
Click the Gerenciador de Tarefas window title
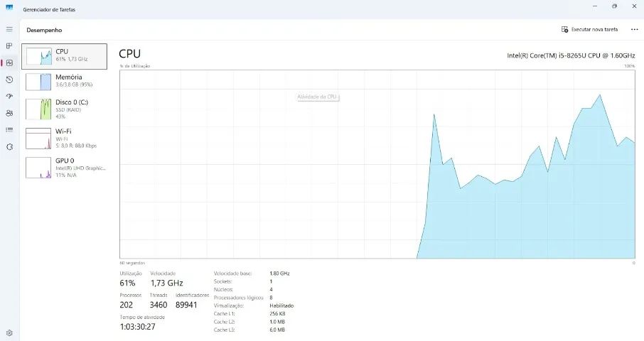[x=49, y=9]
